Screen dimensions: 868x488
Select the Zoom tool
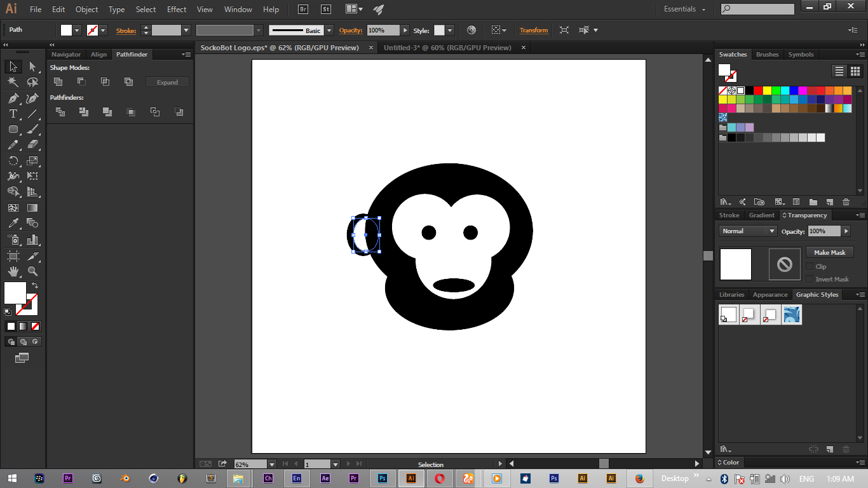[x=32, y=271]
